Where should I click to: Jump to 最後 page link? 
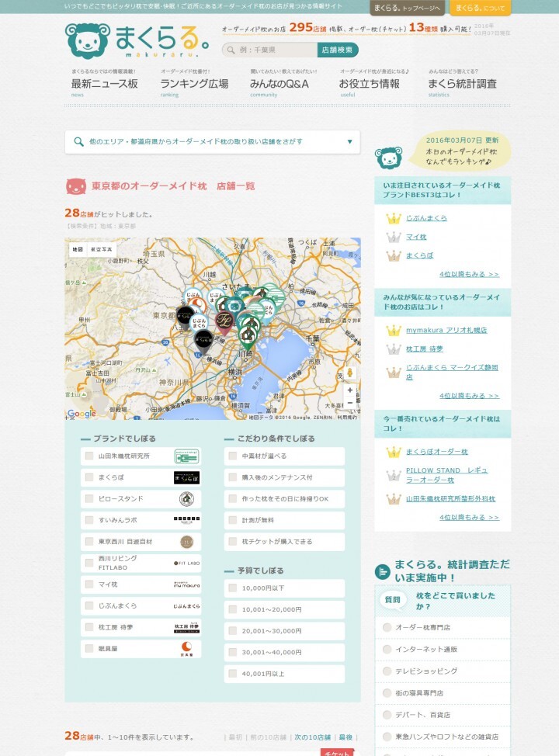(345, 737)
